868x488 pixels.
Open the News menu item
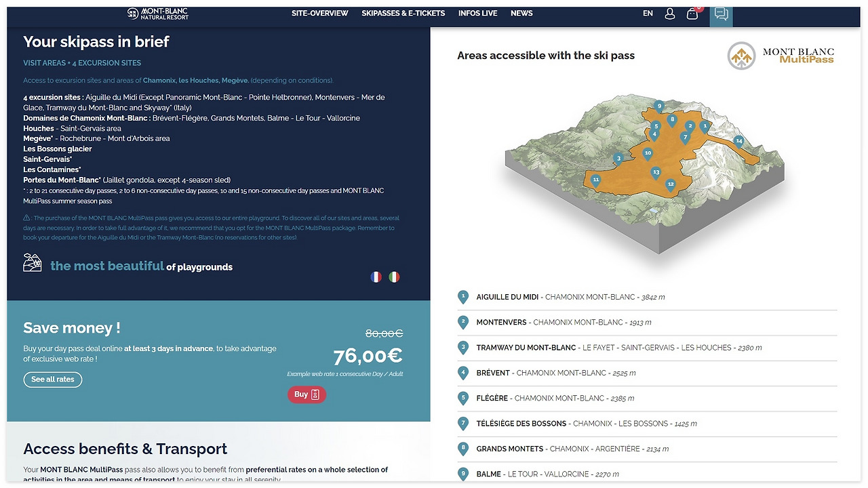[x=521, y=14]
